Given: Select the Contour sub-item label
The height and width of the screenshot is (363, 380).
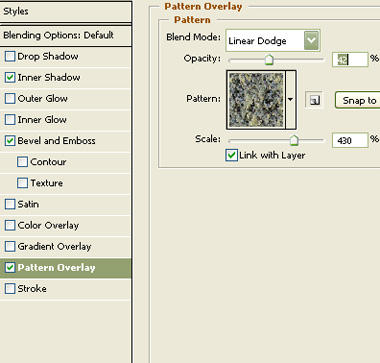Looking at the screenshot, I should [x=48, y=162].
